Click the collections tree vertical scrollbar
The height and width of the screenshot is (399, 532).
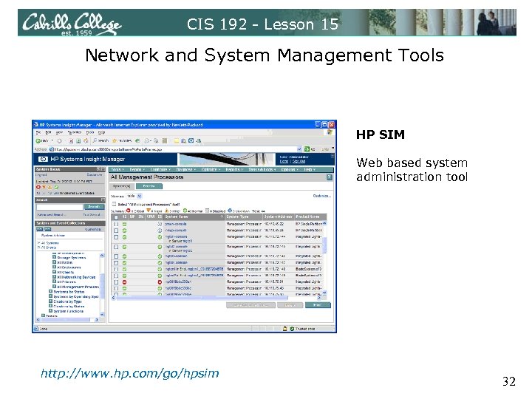click(102, 285)
